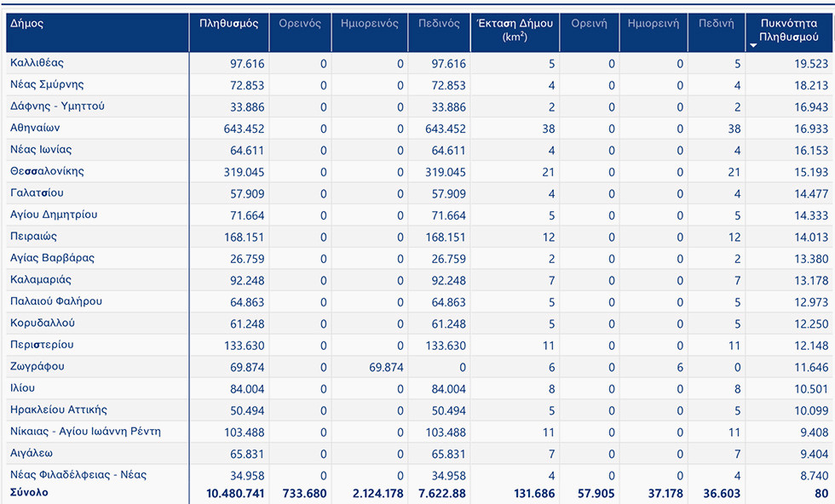Select the Πειραιώς municipality name
Viewport: 835px width, 504px height.
34,236
